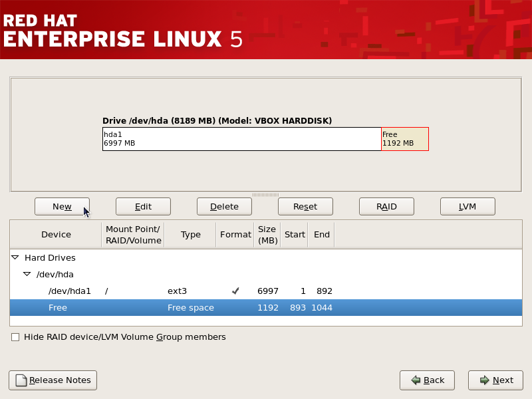
Task: Click the / mount point cell
Action: (x=106, y=291)
